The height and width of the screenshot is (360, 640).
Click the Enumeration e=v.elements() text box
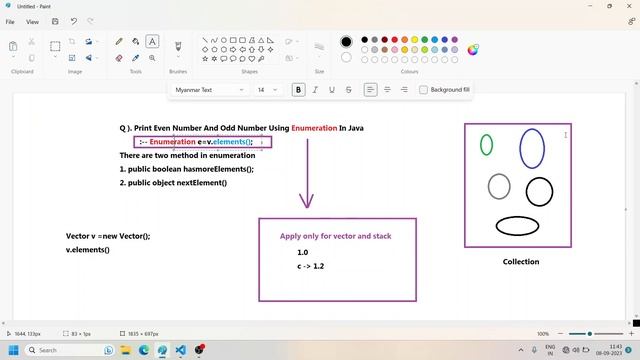202,142
